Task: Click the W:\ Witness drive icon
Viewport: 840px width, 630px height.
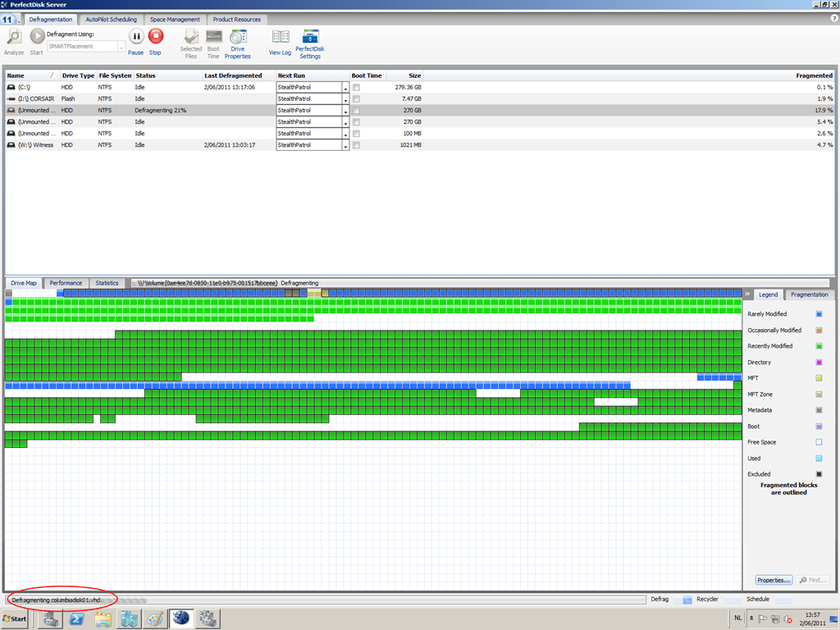Action: (11, 145)
